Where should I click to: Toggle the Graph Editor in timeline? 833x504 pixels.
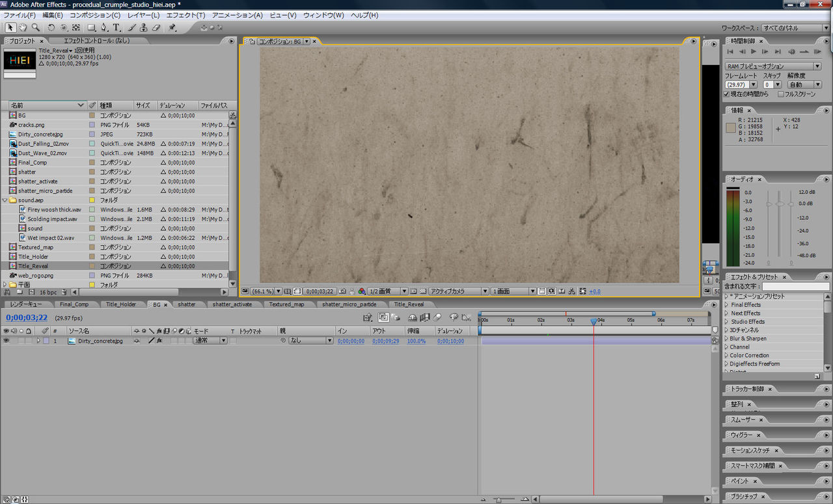(x=466, y=317)
